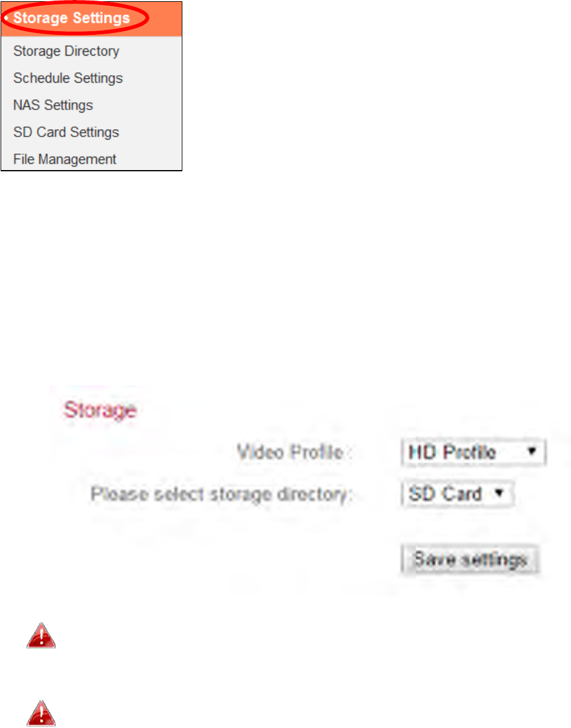This screenshot has height=728, width=571.
Task: Click the small bullet before Storage Settings
Action: (6, 18)
